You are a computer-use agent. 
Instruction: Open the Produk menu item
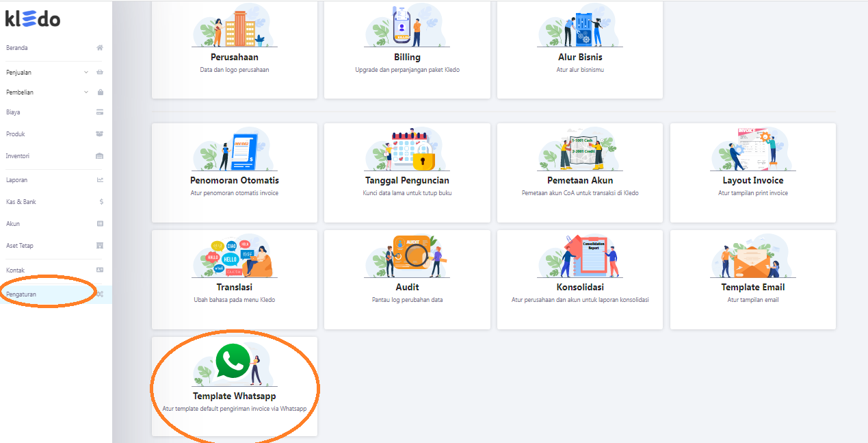click(16, 134)
